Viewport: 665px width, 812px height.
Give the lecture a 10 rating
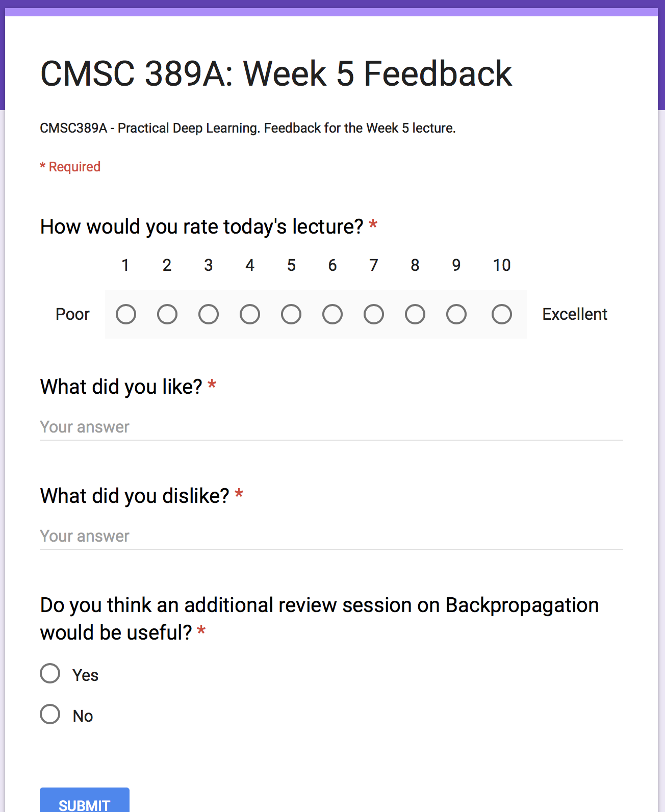click(x=502, y=314)
